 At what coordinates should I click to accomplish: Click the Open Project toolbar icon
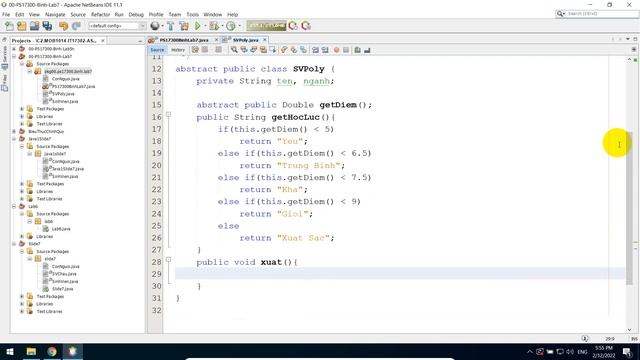[34, 26]
